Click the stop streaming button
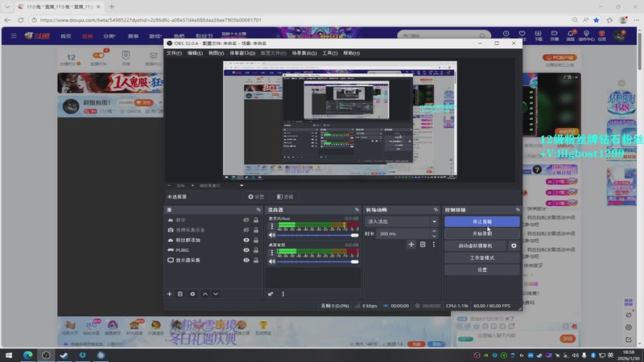The height and width of the screenshot is (362, 644). coord(481,222)
